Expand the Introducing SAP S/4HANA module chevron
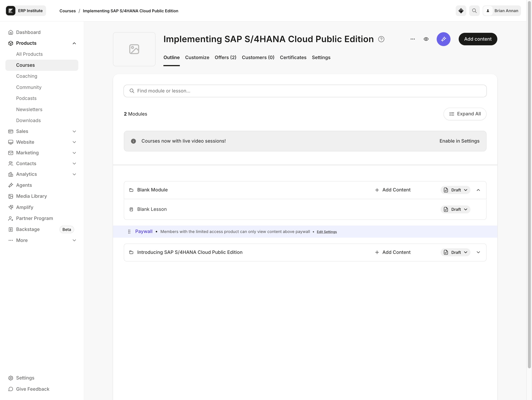Viewport: 532px width, 400px height. 478,252
